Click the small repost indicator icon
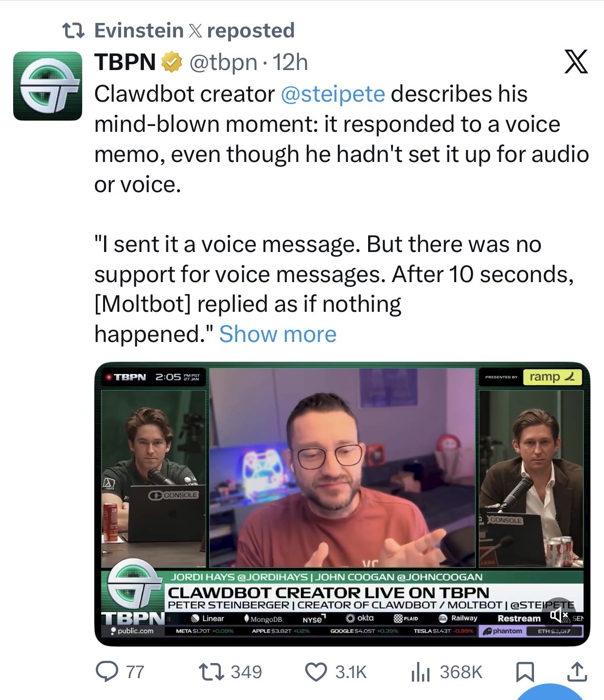604x700 pixels. (x=74, y=31)
